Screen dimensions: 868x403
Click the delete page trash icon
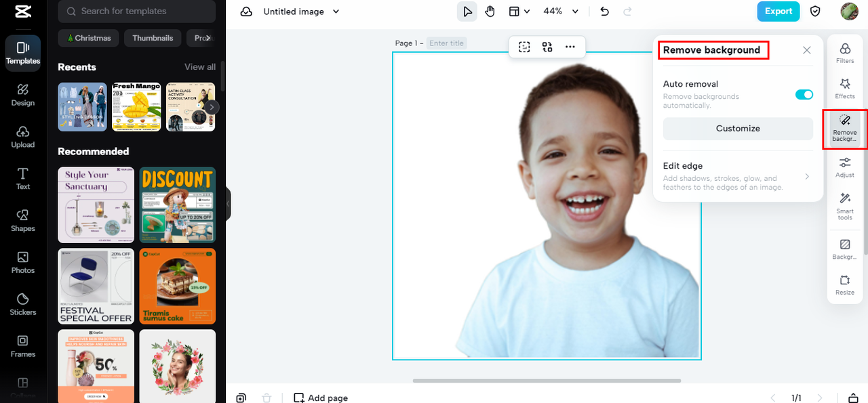pos(267,398)
